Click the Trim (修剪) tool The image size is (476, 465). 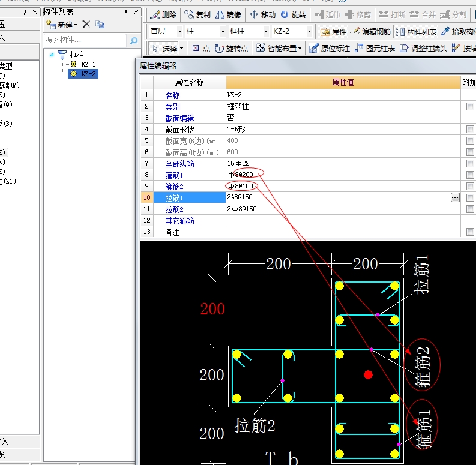(358, 14)
